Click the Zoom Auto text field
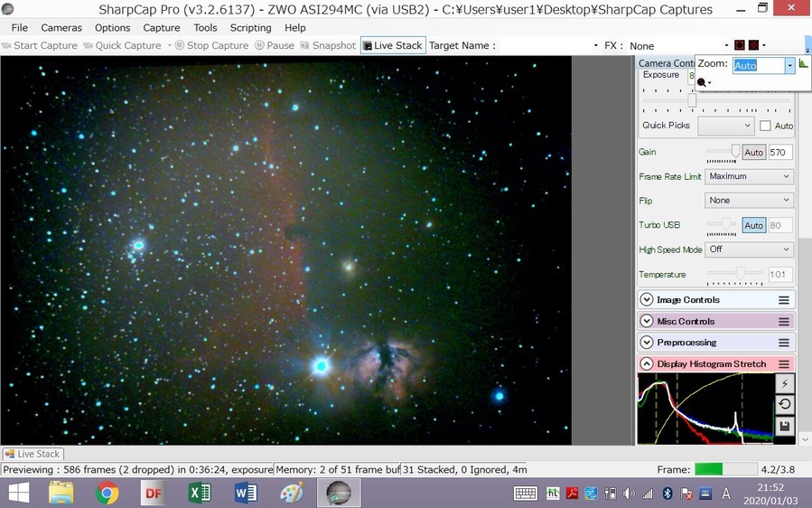This screenshot has height=508, width=812. click(x=759, y=65)
